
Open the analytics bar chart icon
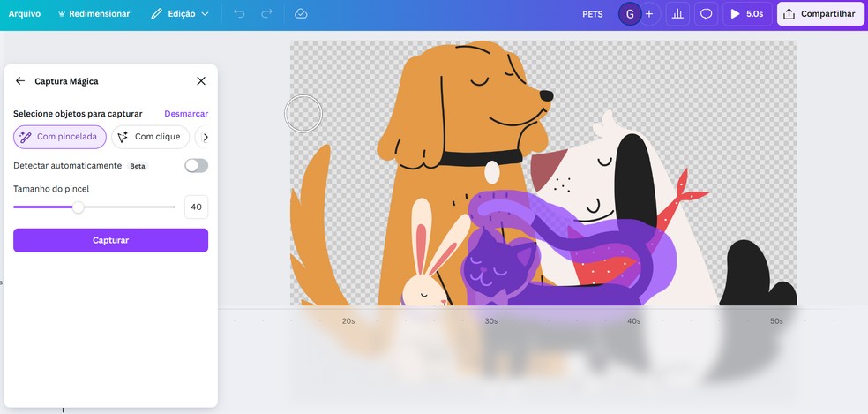click(x=677, y=14)
